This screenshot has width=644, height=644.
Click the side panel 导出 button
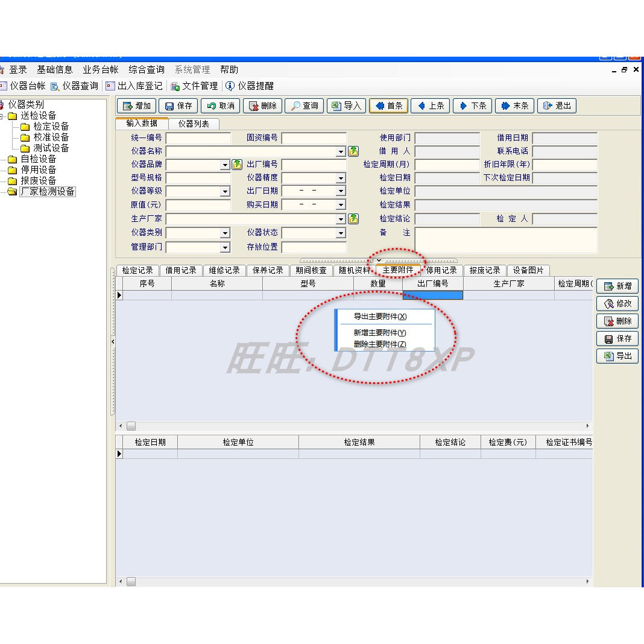(617, 356)
